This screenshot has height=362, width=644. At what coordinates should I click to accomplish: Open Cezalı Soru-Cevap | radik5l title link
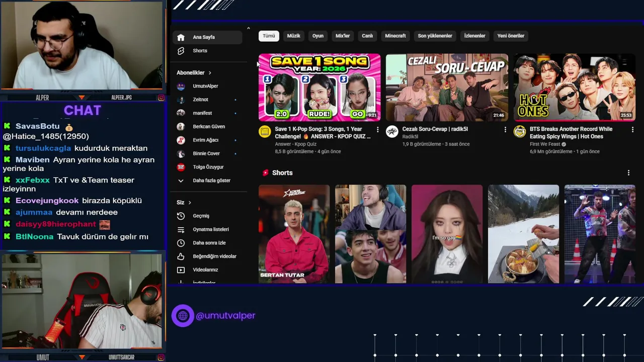tap(435, 129)
